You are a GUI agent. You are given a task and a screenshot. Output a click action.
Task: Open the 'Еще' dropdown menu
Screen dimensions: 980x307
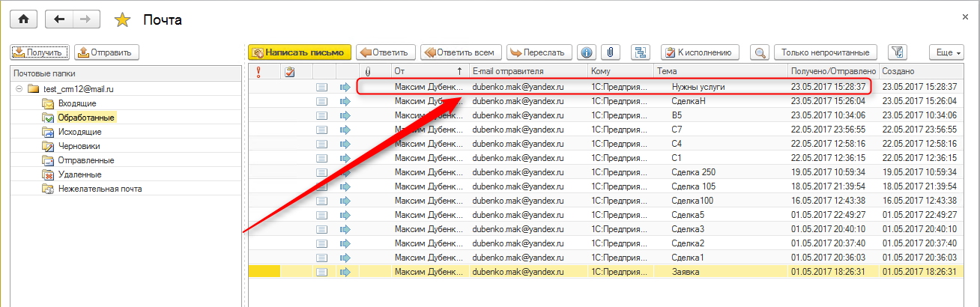pos(946,52)
